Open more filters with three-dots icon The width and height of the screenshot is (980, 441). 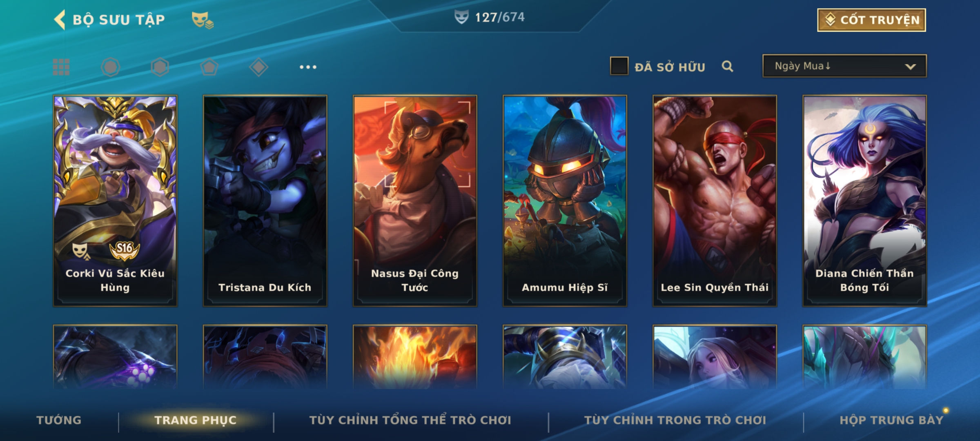(308, 67)
